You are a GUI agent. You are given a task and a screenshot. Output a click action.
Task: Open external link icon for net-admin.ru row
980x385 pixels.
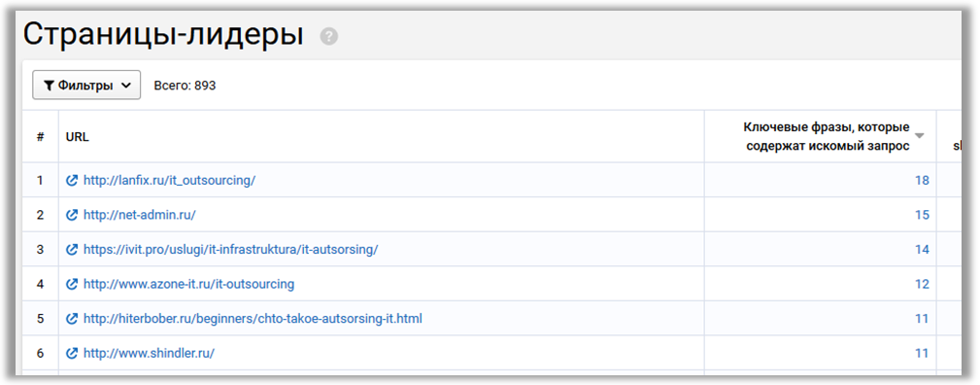point(72,215)
